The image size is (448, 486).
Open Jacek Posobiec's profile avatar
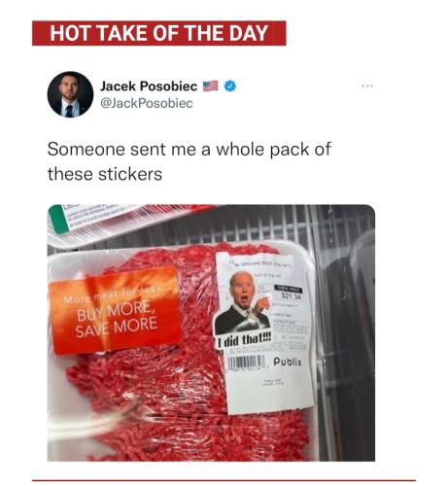click(70, 94)
